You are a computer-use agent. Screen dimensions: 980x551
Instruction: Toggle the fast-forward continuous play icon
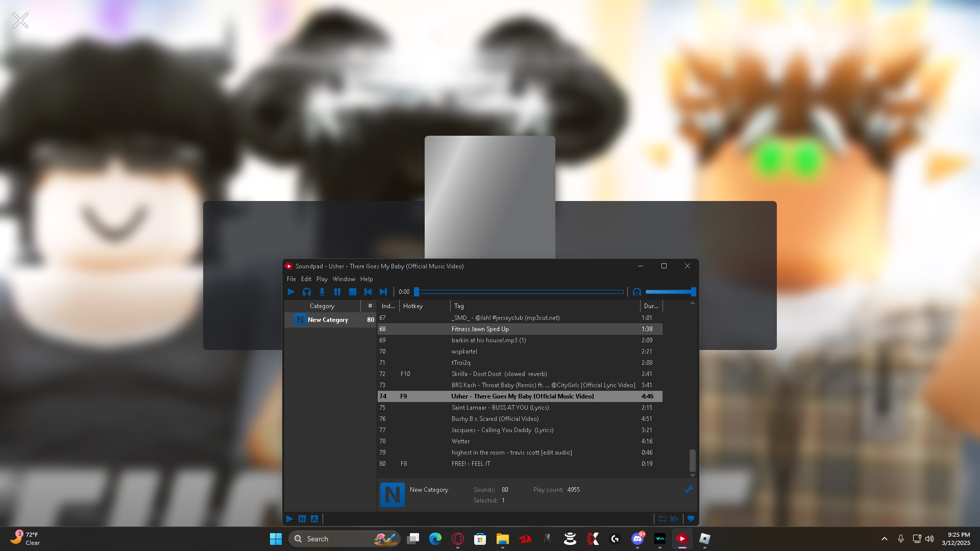(x=675, y=519)
